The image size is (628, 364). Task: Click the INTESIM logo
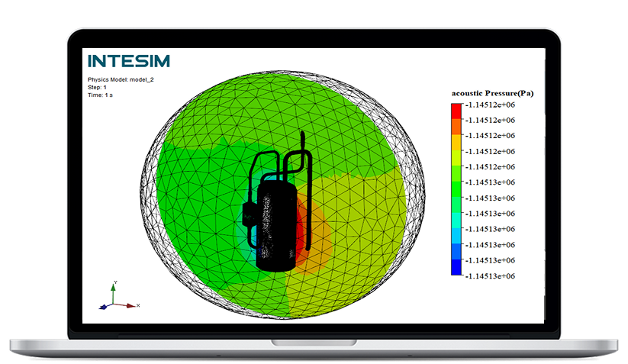coord(129,61)
